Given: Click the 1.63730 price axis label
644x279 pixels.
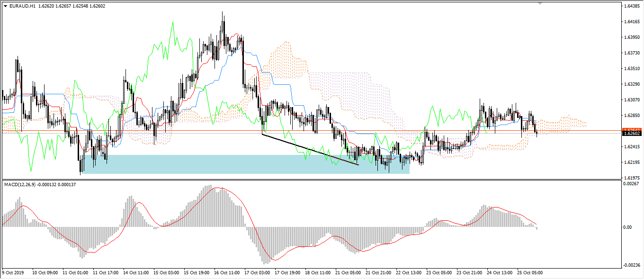Looking at the screenshot, I should point(632,53).
